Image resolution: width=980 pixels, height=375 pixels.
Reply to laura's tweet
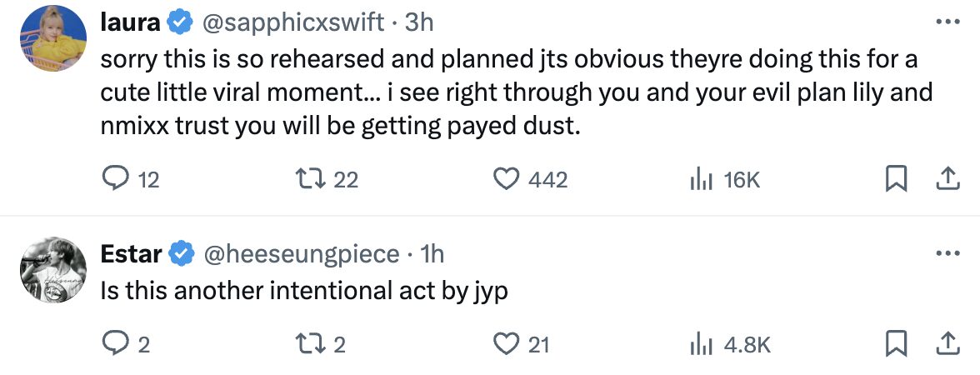(113, 179)
